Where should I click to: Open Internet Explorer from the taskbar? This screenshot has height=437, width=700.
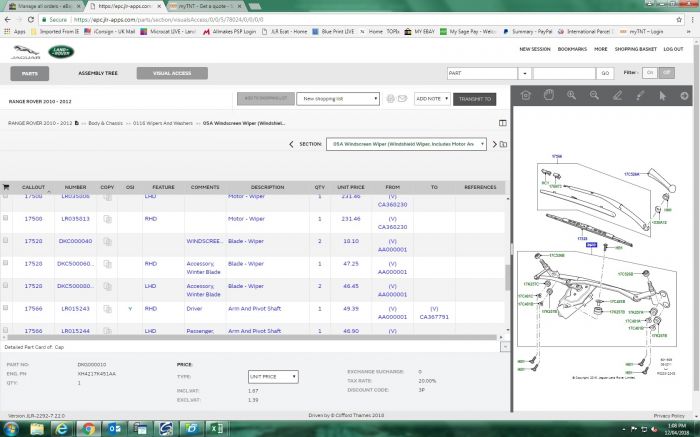coord(62,429)
